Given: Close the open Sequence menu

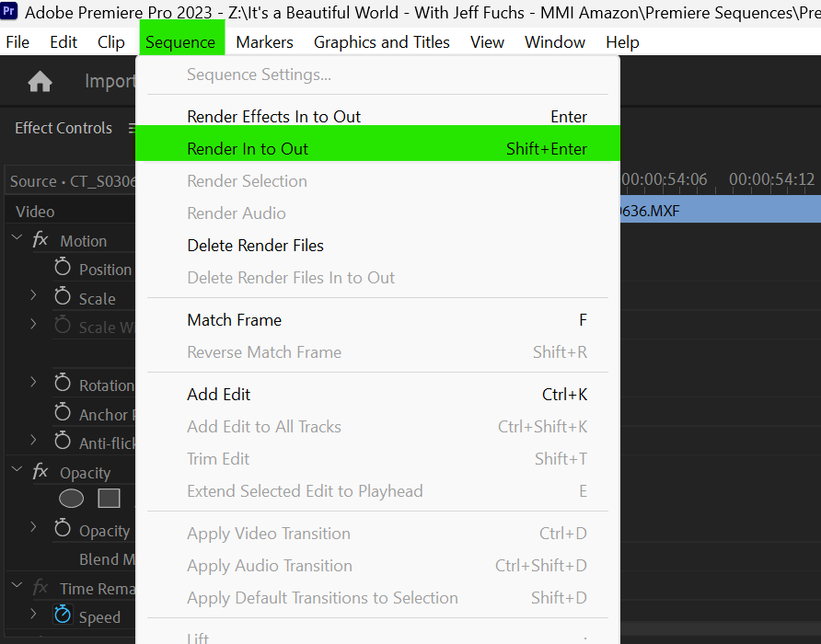Looking at the screenshot, I should (180, 42).
